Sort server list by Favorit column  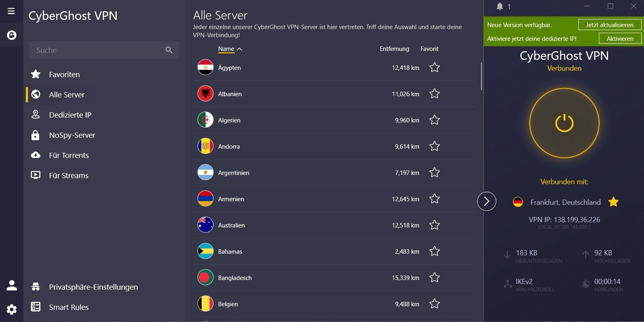click(x=429, y=49)
